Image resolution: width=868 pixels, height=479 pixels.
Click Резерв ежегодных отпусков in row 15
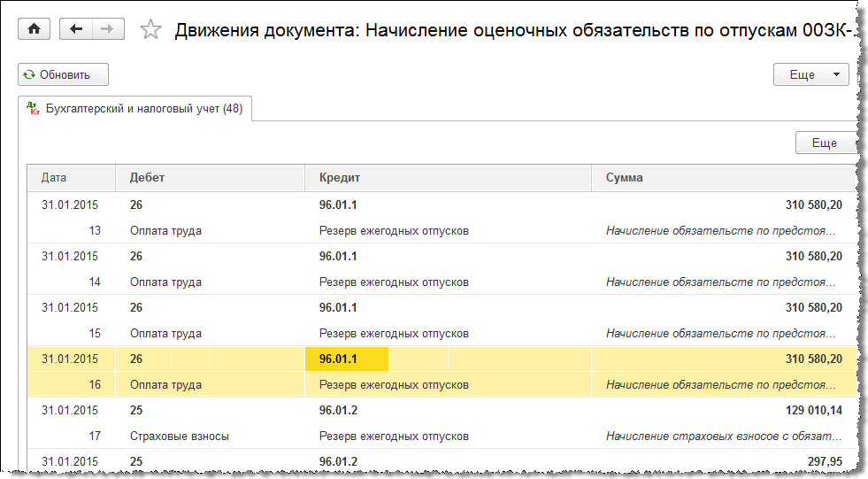(394, 334)
